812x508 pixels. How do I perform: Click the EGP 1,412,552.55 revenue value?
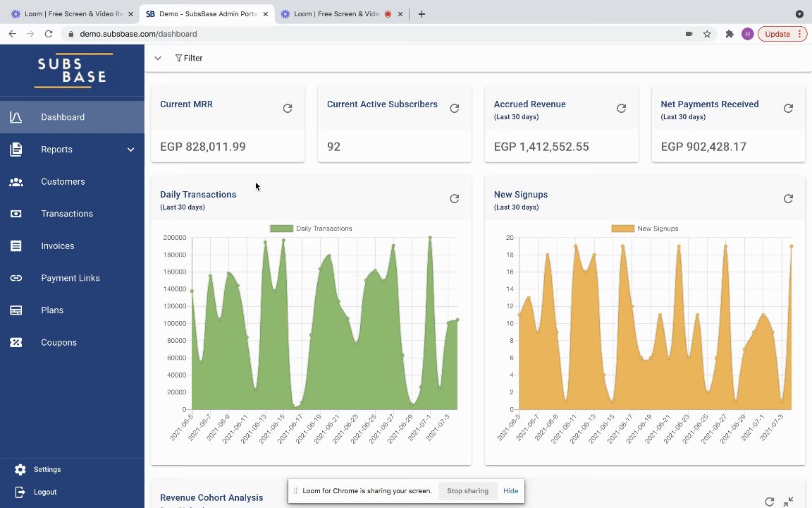pyautogui.click(x=541, y=147)
